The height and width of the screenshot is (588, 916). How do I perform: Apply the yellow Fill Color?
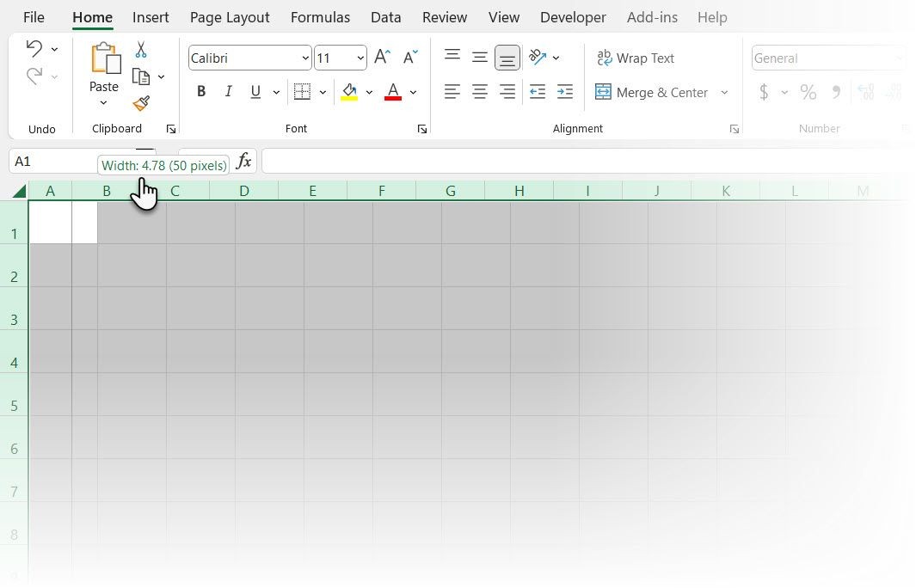click(x=349, y=92)
